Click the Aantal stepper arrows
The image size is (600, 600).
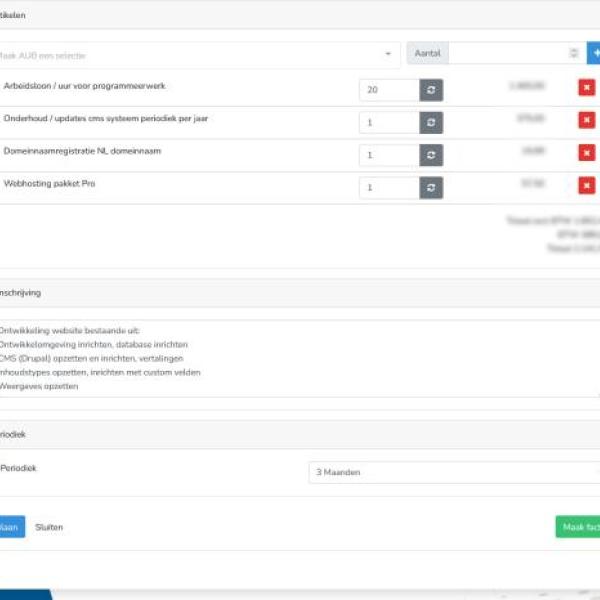click(573, 54)
